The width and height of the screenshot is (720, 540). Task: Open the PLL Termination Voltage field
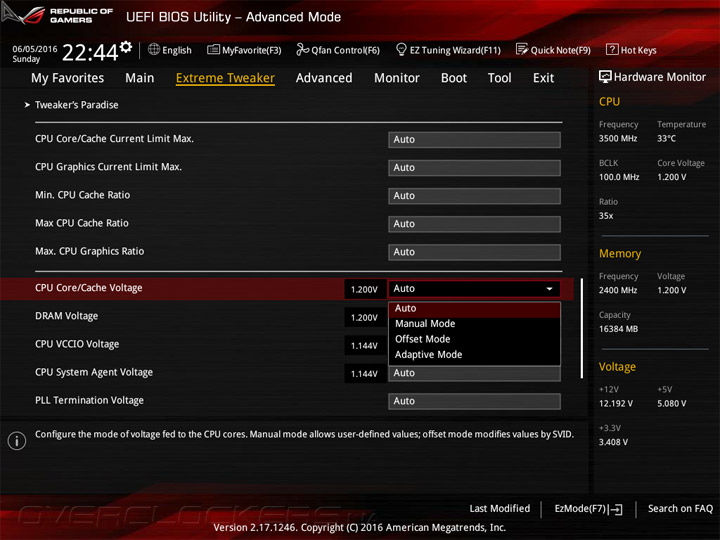pos(474,401)
